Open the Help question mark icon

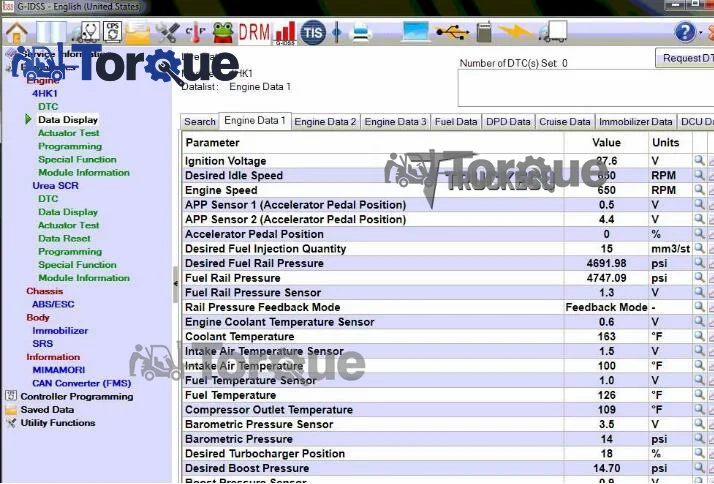pyautogui.click(x=685, y=32)
